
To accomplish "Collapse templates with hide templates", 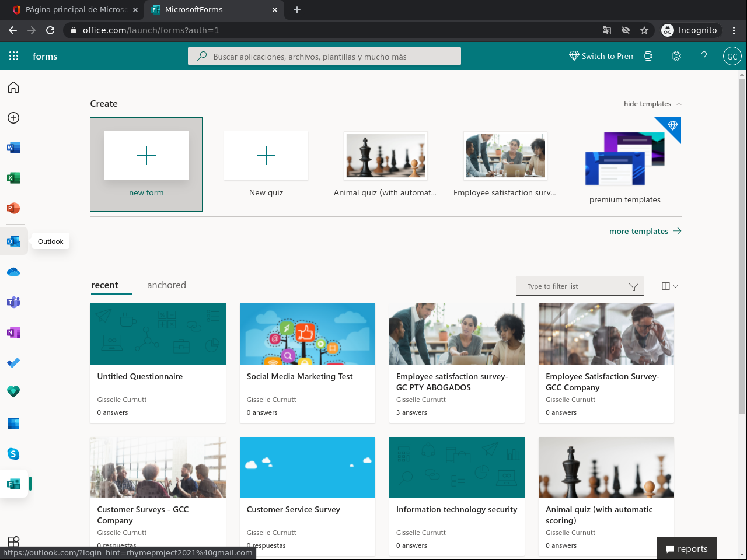I will pyautogui.click(x=652, y=104).
